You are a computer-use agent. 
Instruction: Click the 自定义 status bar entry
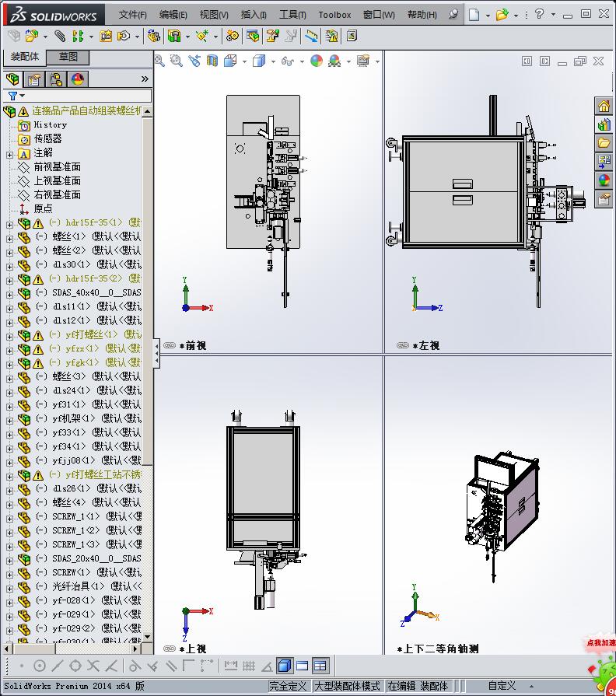pos(502,686)
